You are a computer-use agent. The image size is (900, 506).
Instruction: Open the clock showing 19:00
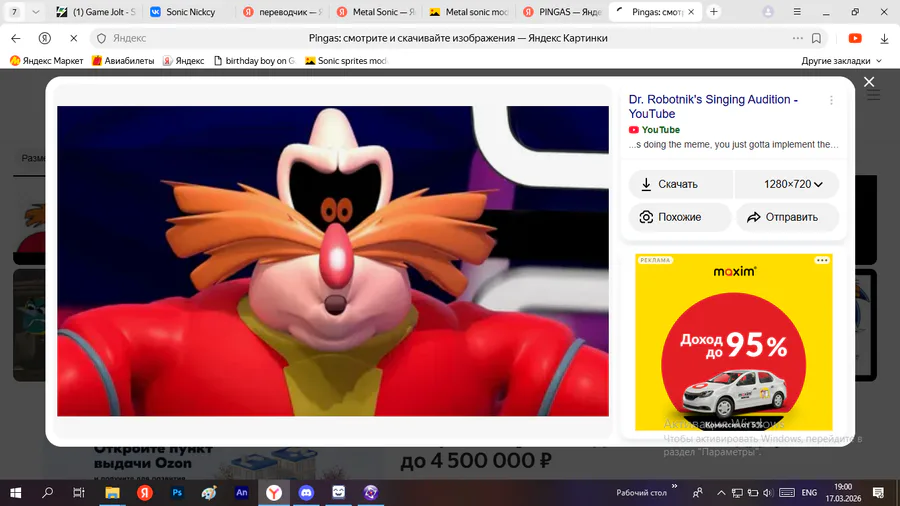click(843, 493)
